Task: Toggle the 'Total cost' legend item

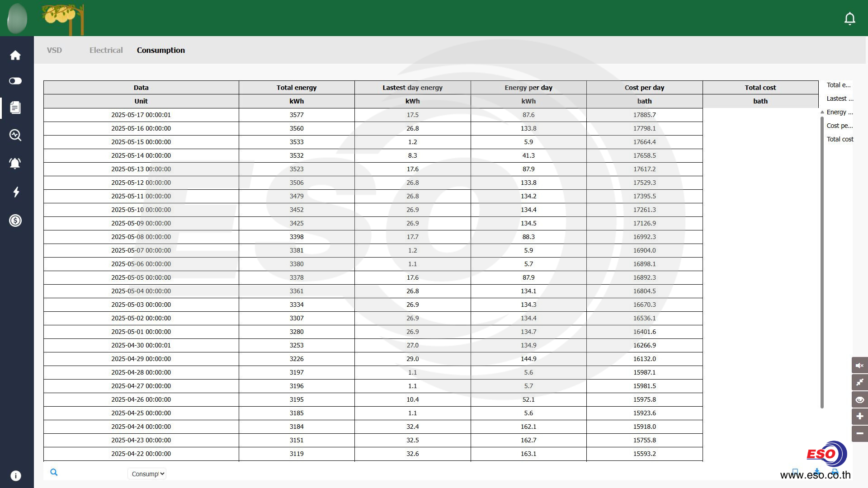Action: point(840,139)
